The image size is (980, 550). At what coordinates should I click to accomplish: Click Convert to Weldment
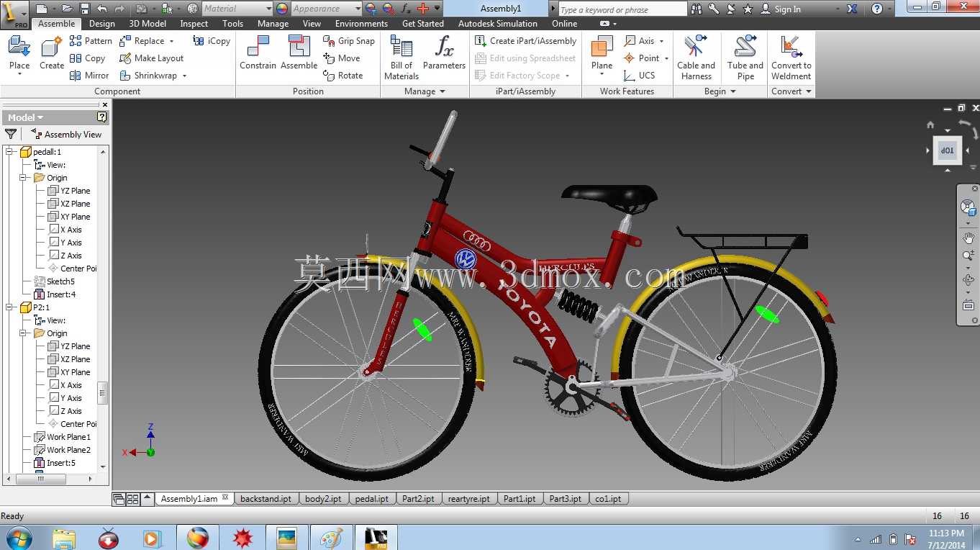point(791,58)
